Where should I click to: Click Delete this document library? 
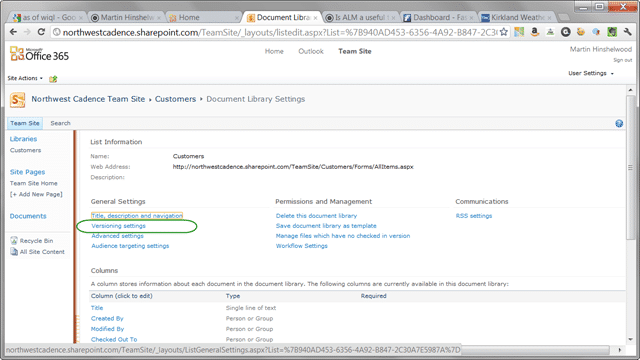[316, 216]
